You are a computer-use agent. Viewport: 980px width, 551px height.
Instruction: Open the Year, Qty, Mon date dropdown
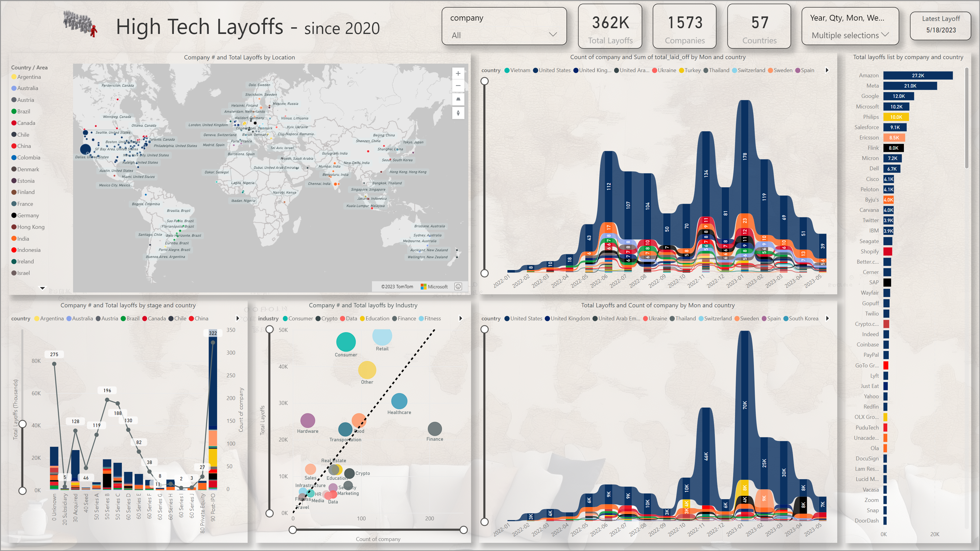pos(885,35)
